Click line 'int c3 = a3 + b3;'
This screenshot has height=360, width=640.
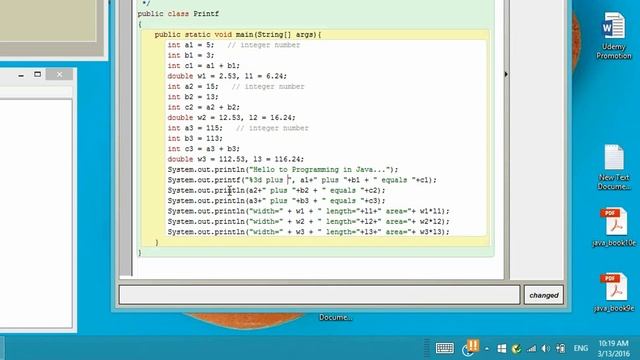[204, 149]
